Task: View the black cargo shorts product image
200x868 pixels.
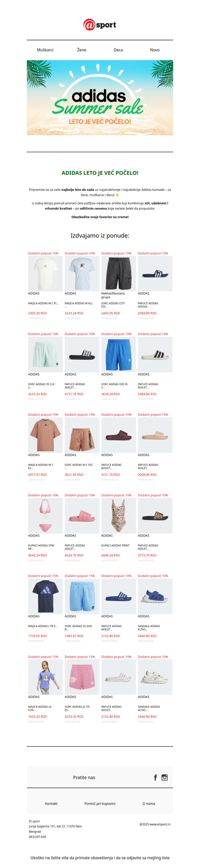Action: click(118, 273)
